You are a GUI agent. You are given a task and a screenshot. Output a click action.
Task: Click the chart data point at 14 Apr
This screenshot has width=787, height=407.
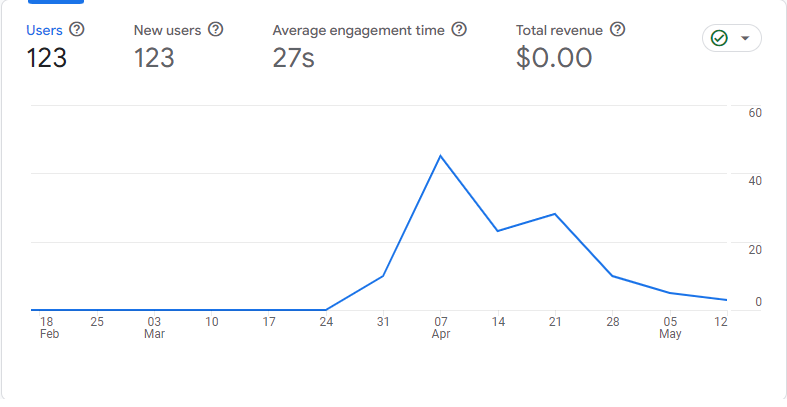[x=498, y=231]
